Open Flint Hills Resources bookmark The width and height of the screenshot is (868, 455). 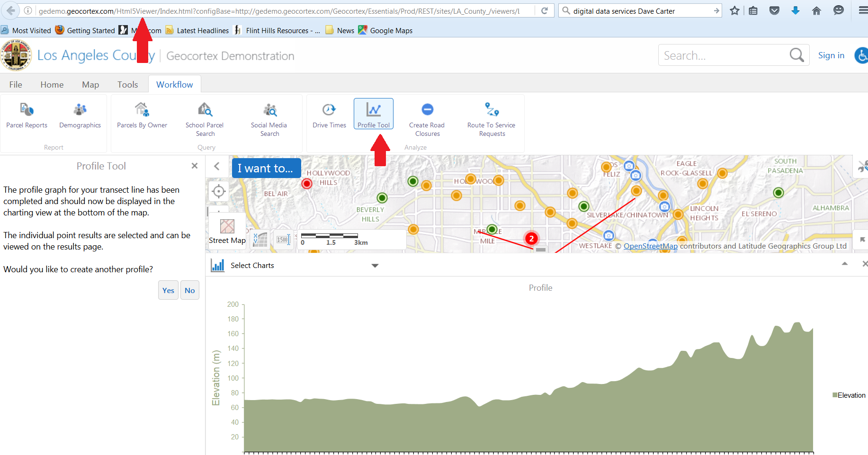277,30
